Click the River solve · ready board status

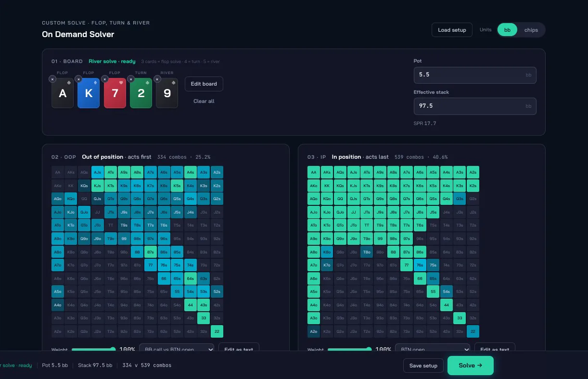[112, 62]
